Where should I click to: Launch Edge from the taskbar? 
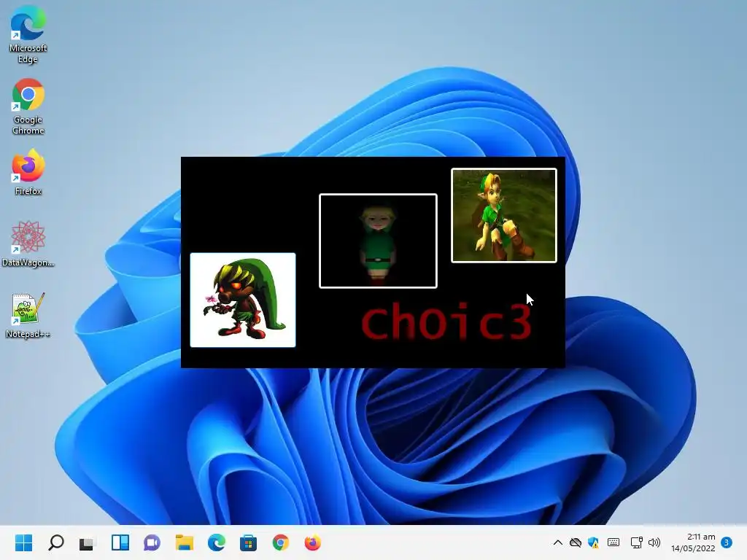(216, 542)
